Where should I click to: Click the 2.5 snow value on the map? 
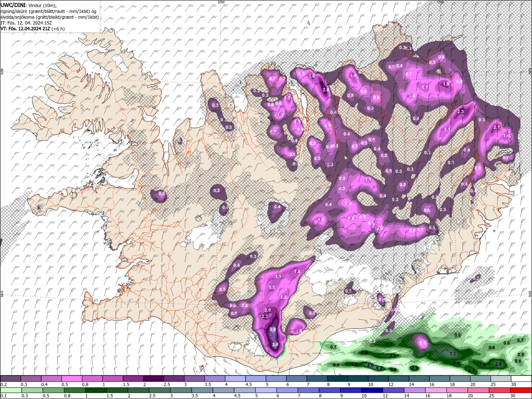[x=461, y=111]
